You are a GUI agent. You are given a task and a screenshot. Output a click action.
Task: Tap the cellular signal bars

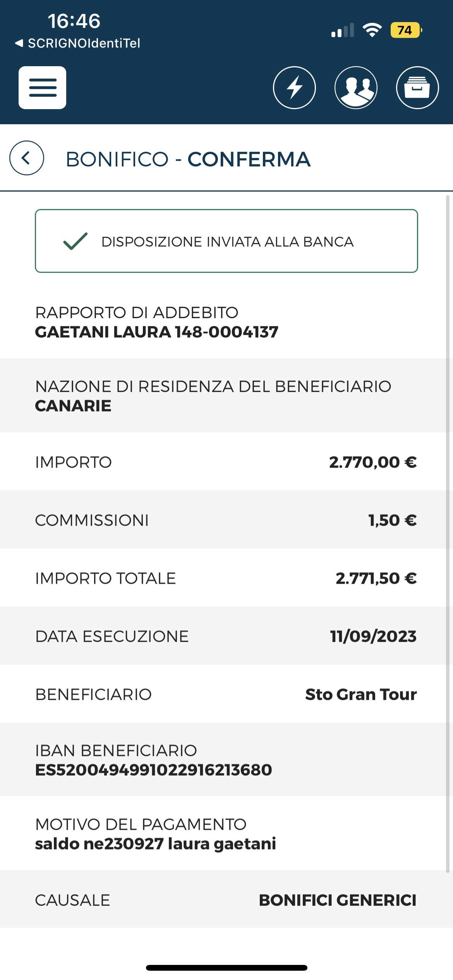coord(343,30)
